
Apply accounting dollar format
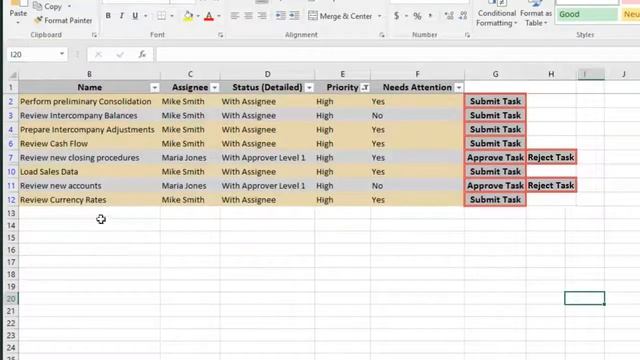point(396,16)
